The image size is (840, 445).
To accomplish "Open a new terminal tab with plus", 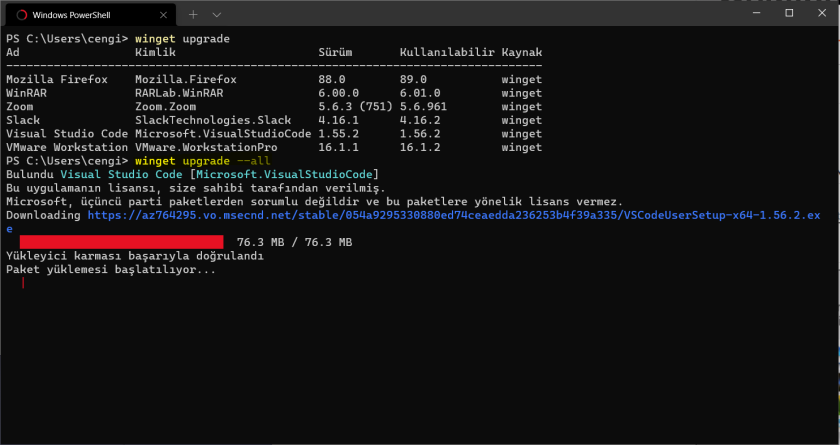I will pyautogui.click(x=193, y=15).
